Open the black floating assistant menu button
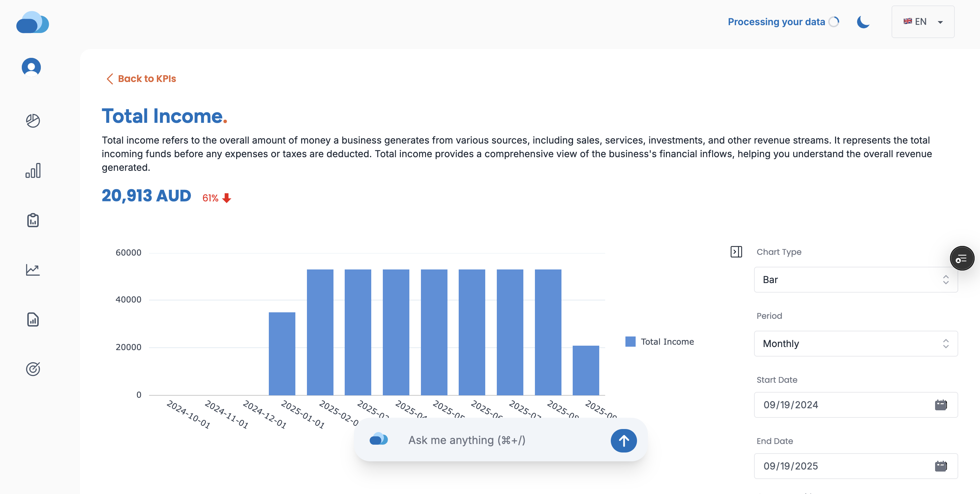The height and width of the screenshot is (494, 980). click(962, 258)
